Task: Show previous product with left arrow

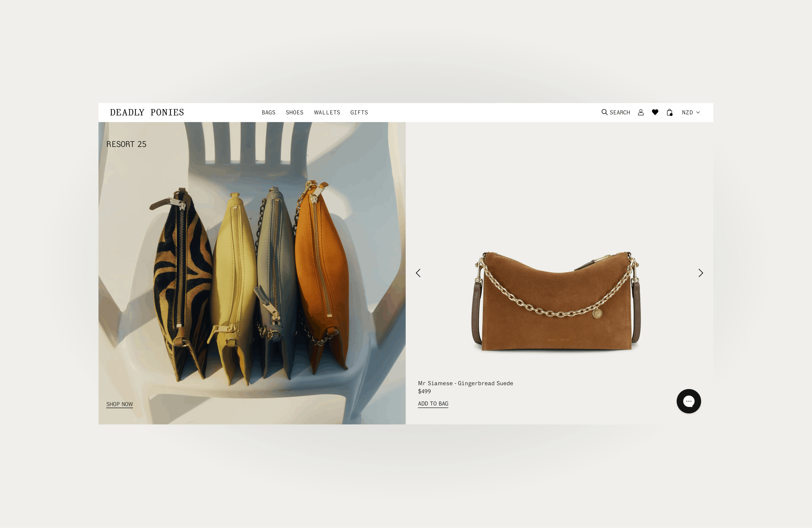Action: (418, 273)
